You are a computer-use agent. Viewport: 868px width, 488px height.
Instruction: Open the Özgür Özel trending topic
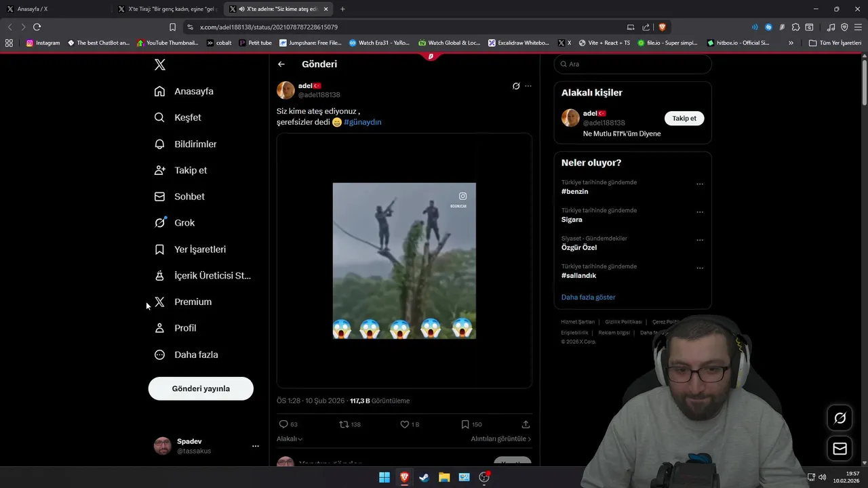coord(579,247)
